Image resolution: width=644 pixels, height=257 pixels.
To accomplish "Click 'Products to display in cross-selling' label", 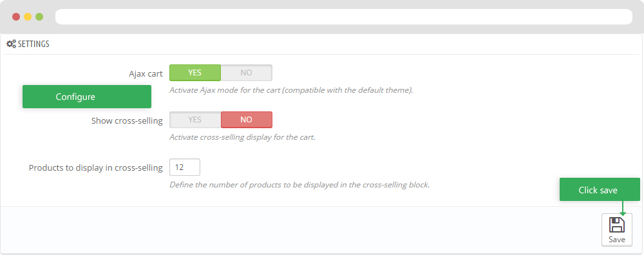I will (96, 168).
